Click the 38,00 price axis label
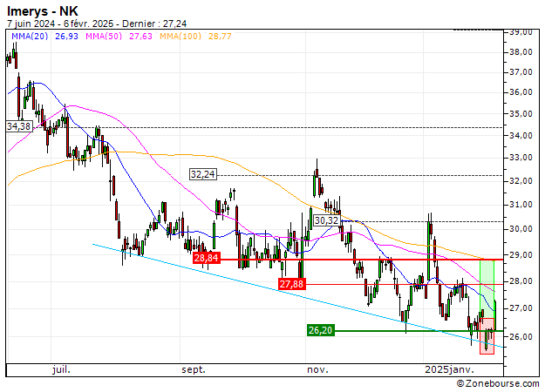545x392 pixels. point(521,52)
